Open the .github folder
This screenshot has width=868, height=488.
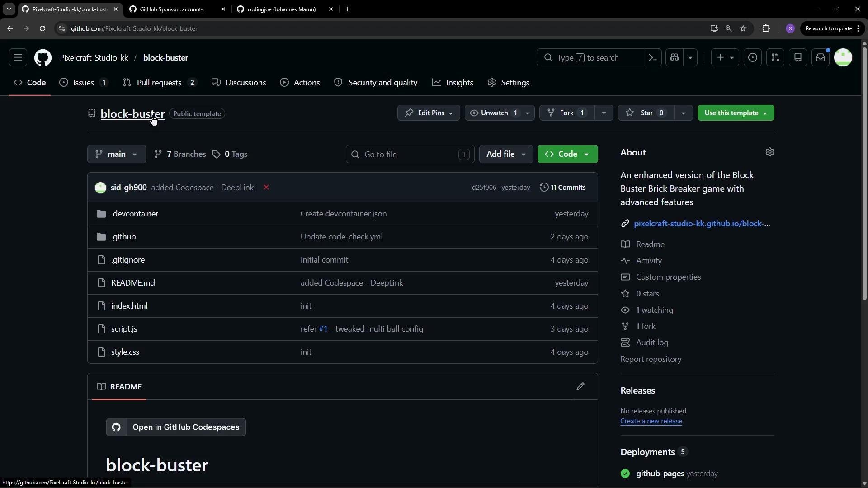[x=123, y=237]
